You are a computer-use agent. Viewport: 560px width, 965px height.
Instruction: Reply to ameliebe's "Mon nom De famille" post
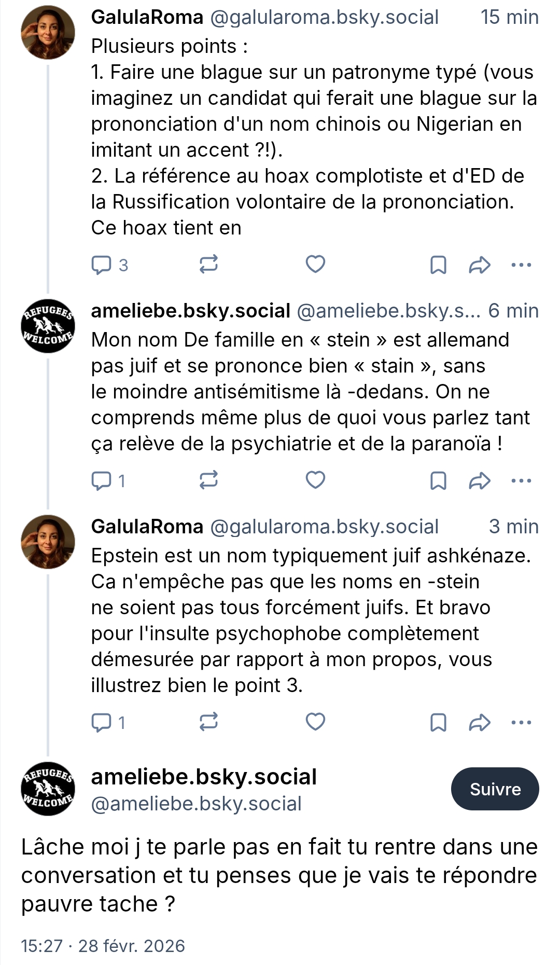point(102,480)
